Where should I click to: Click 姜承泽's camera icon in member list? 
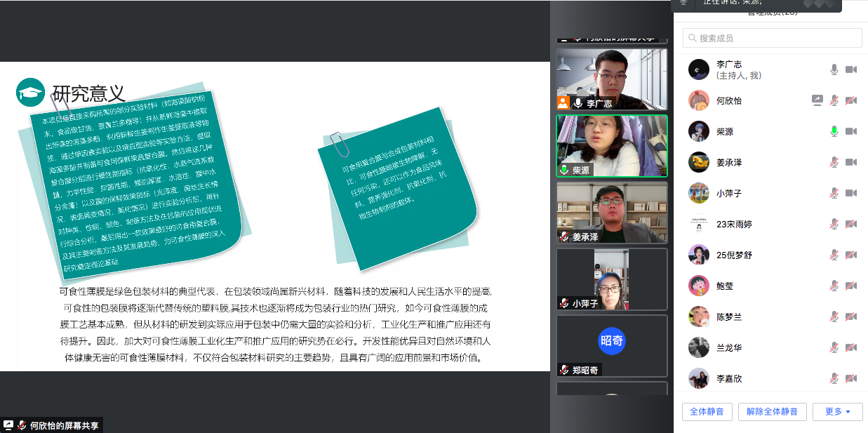(850, 162)
